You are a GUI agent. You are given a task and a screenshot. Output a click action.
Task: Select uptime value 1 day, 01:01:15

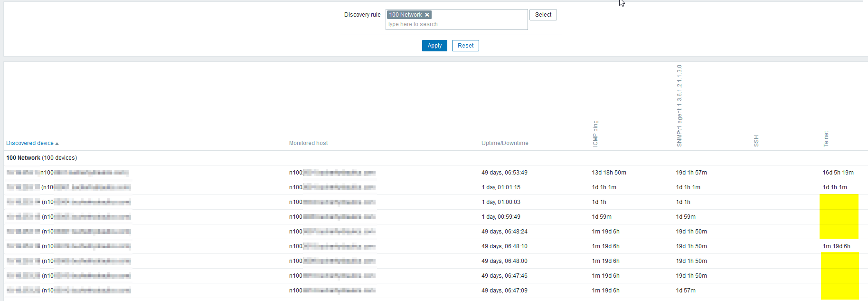501,187
